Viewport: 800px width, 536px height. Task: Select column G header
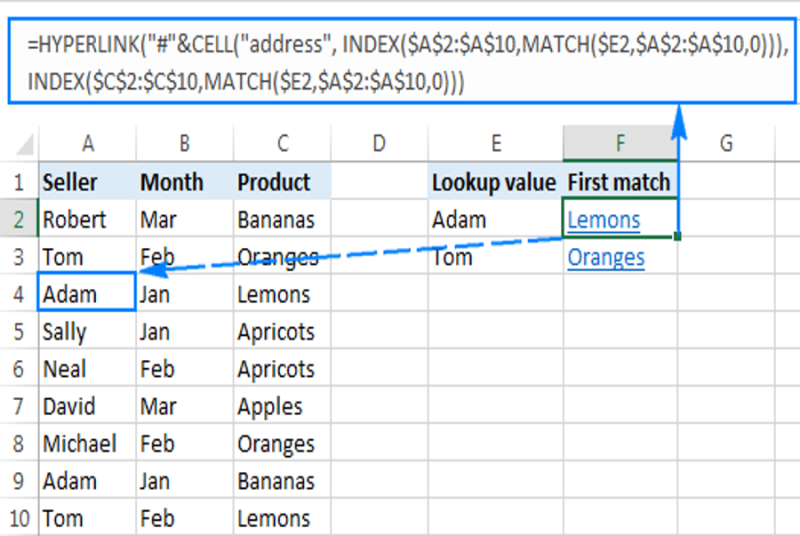click(x=726, y=144)
